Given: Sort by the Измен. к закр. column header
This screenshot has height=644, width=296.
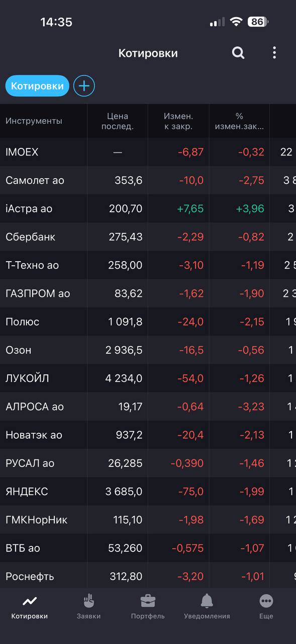Looking at the screenshot, I should pos(178,121).
